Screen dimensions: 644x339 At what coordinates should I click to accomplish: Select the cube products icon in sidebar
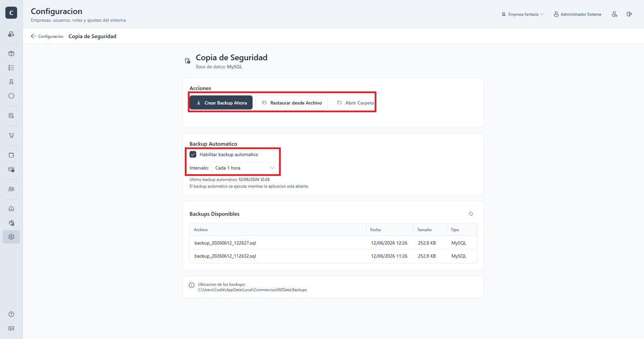[x=11, y=53]
